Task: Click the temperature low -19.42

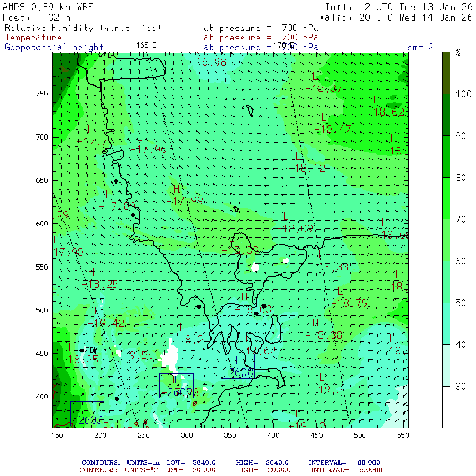Action: pyautogui.click(x=106, y=323)
